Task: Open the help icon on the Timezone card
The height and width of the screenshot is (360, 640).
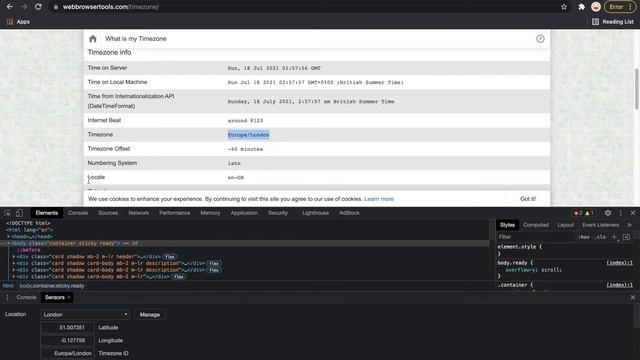Action: [x=540, y=39]
